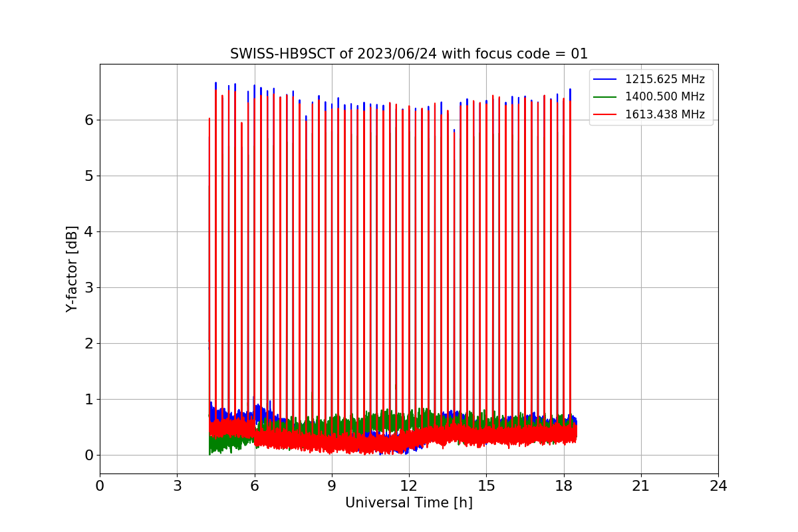The height and width of the screenshot is (532, 798).
Task: Click x-axis tick label 18
Action: (x=563, y=486)
